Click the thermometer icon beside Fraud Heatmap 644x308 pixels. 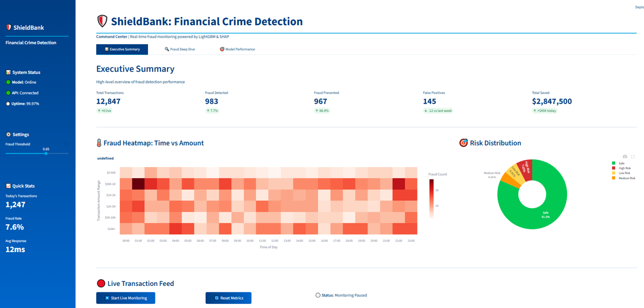click(x=99, y=143)
